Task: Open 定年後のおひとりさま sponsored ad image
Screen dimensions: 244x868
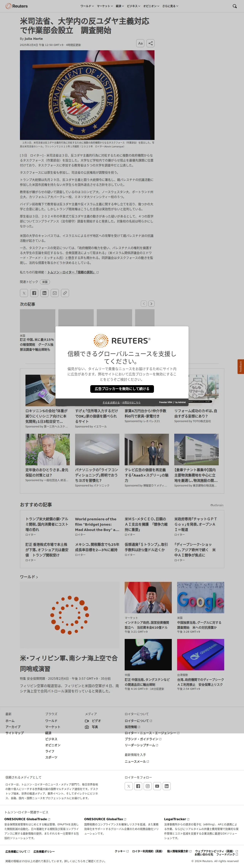Action: click(x=47, y=450)
